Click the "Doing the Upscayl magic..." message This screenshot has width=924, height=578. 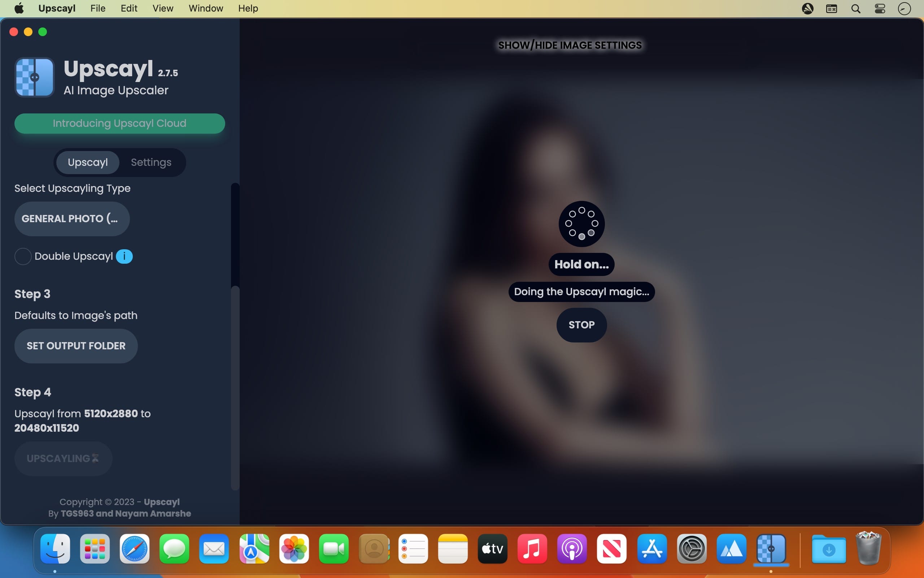click(x=581, y=292)
